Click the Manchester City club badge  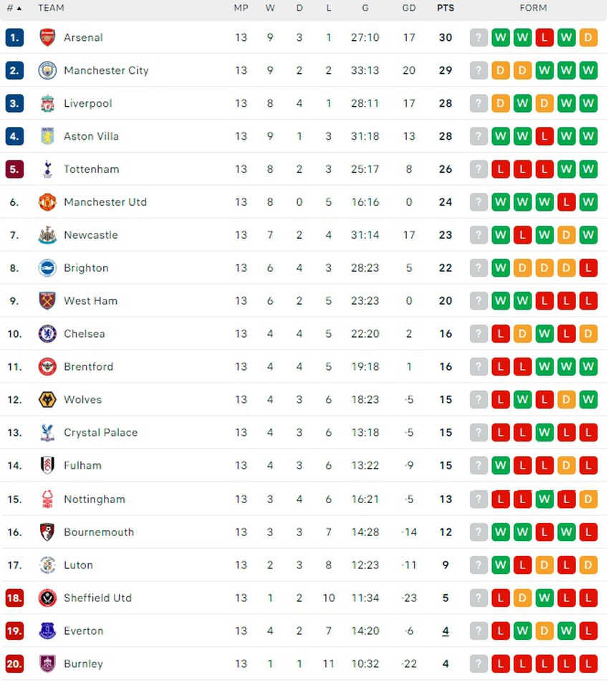pyautogui.click(x=47, y=70)
